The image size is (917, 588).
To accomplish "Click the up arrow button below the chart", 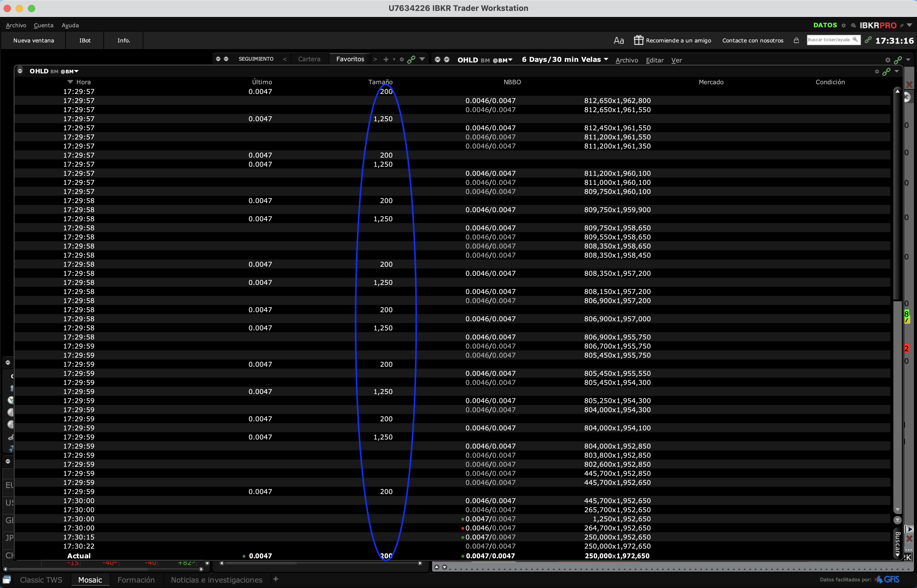I will coord(437,567).
